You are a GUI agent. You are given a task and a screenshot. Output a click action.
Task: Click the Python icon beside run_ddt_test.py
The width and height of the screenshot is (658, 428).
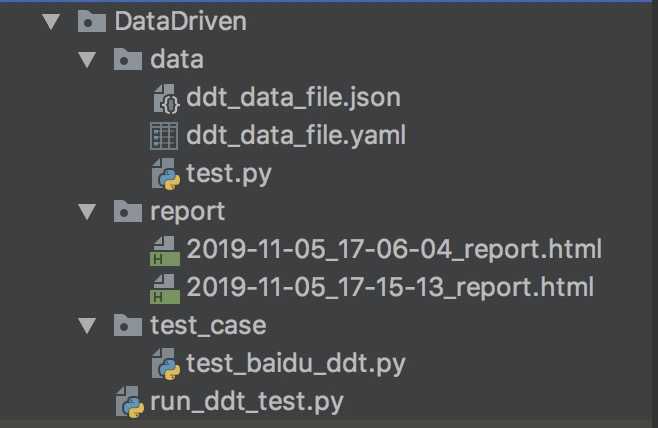pyautogui.click(x=129, y=402)
